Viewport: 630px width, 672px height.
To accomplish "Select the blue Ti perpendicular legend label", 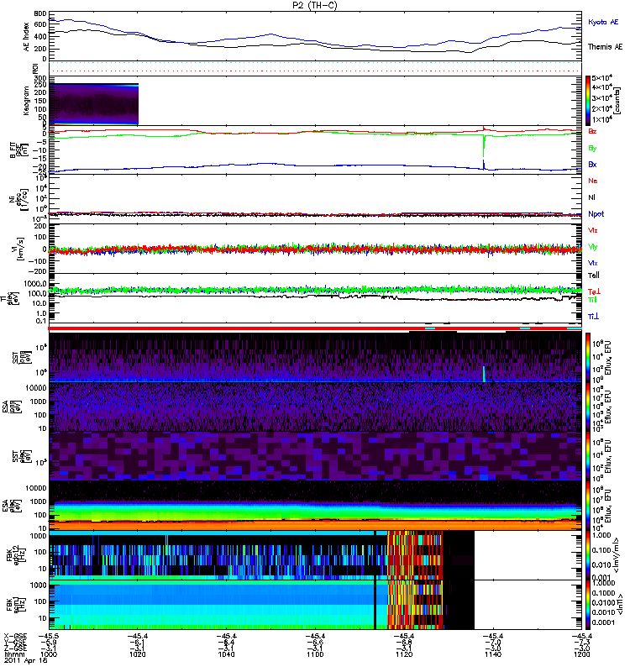I will pyautogui.click(x=593, y=317).
